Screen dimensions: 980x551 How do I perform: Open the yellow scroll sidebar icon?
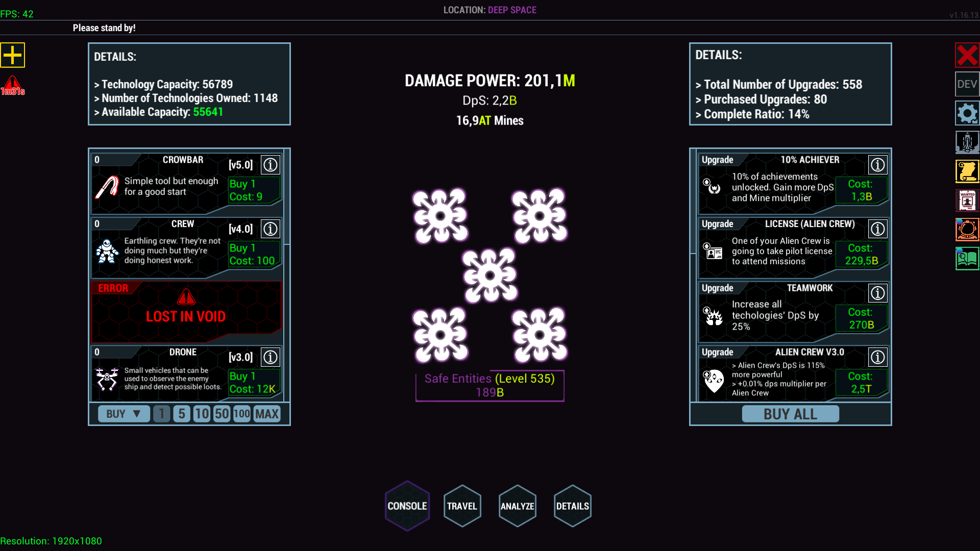tap(967, 171)
